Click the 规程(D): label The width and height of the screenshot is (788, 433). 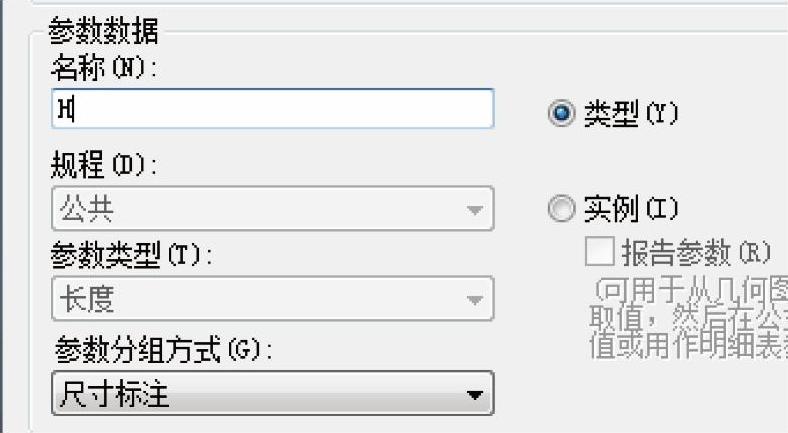point(104,165)
